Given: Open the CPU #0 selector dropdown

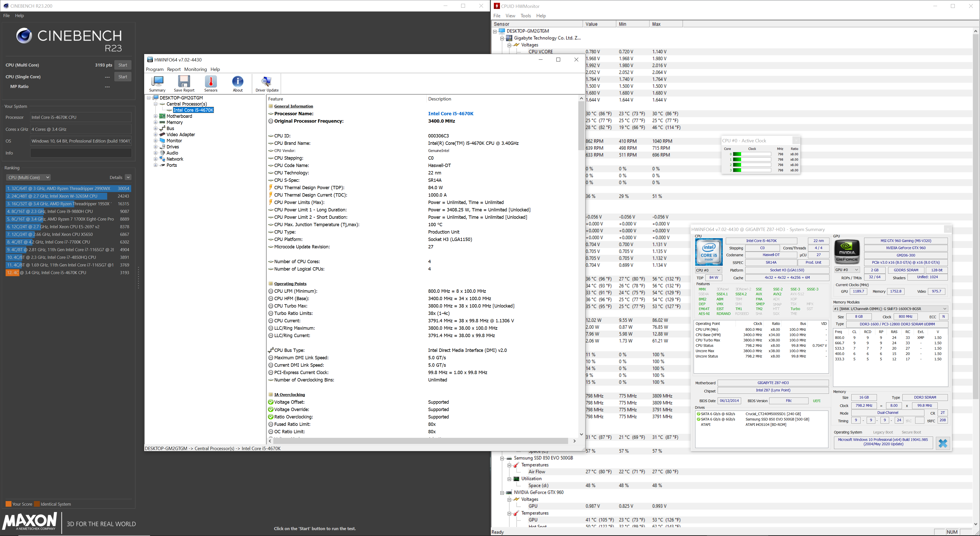Looking at the screenshot, I should pos(708,270).
